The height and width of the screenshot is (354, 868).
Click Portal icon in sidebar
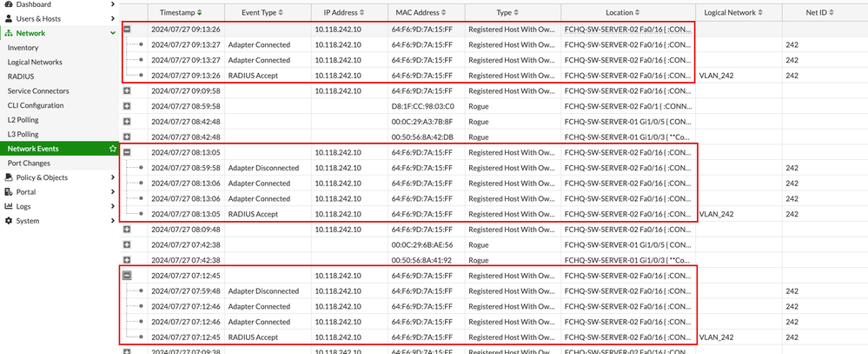tap(9, 191)
